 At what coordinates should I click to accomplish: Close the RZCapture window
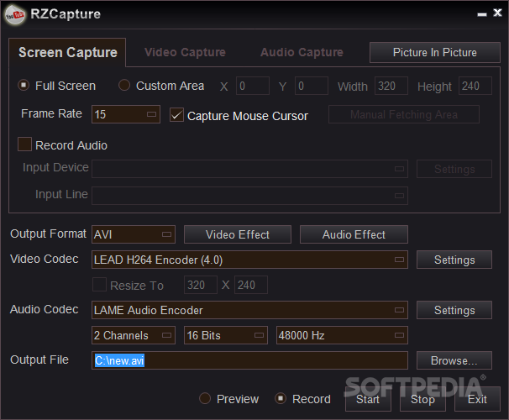(497, 13)
